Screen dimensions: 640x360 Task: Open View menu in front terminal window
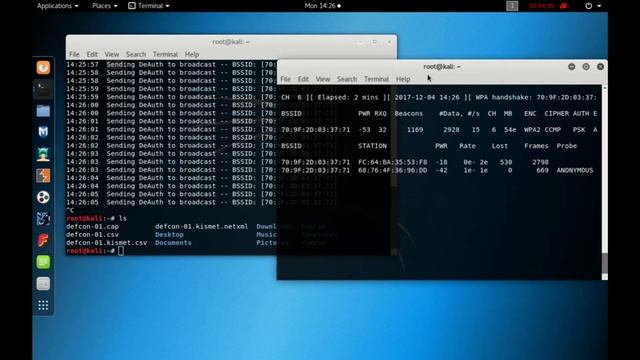click(322, 79)
